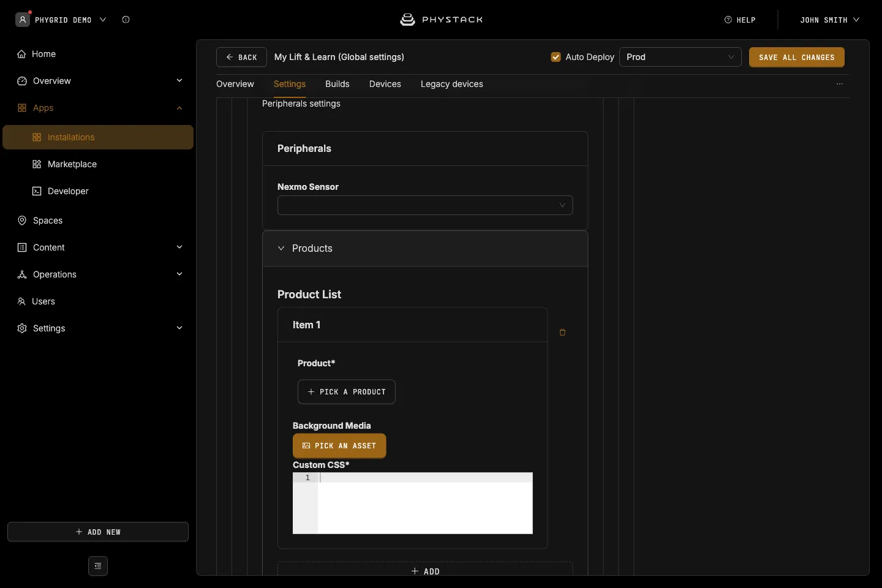Click the Save All Changes button
Image resolution: width=882 pixels, height=588 pixels.
coord(797,57)
